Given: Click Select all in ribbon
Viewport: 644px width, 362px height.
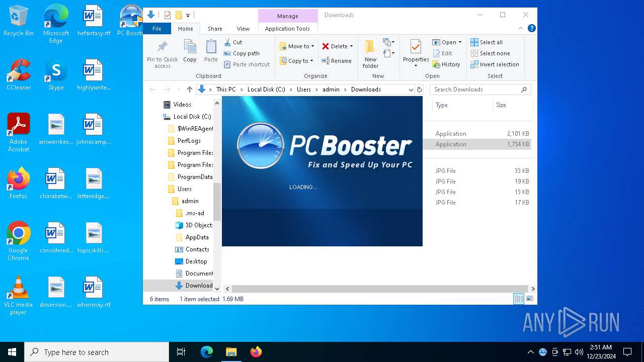Looking at the screenshot, I should [487, 42].
